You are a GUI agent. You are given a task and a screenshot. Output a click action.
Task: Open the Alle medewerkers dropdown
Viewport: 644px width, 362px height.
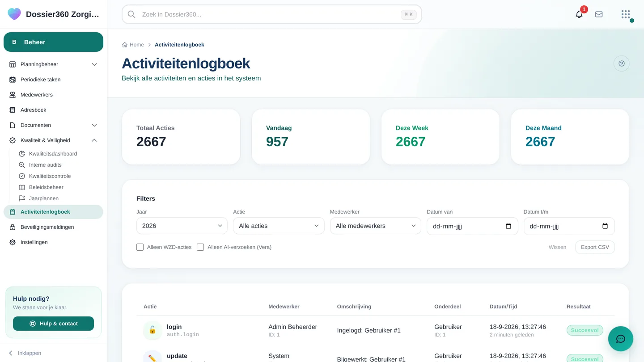coord(376,226)
